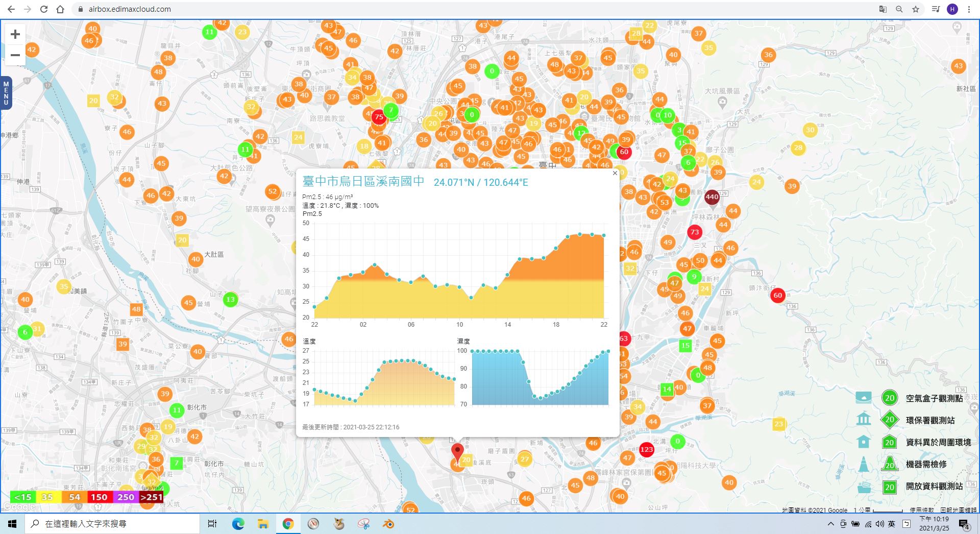Click the dark red >251 scale swatch

(x=151, y=497)
